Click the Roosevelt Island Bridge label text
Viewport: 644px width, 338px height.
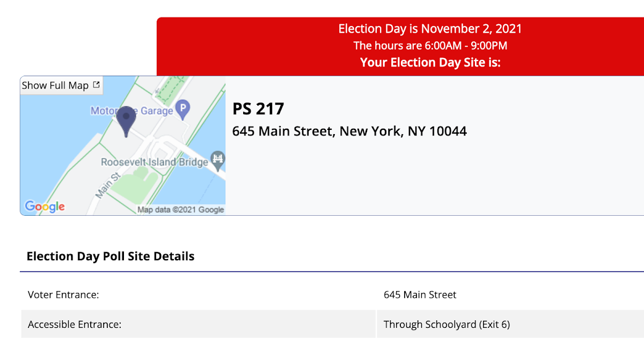[154, 162]
